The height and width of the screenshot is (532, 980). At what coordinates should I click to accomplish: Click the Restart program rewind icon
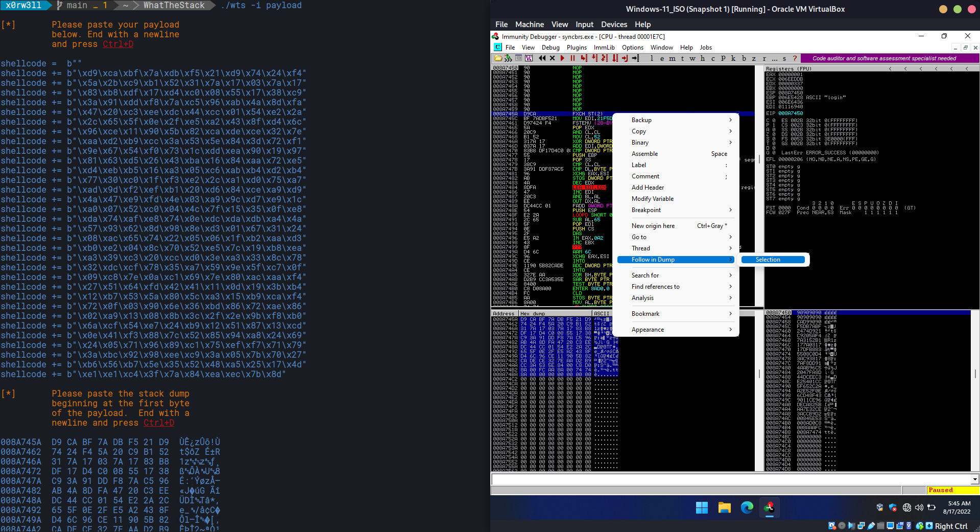pos(542,58)
